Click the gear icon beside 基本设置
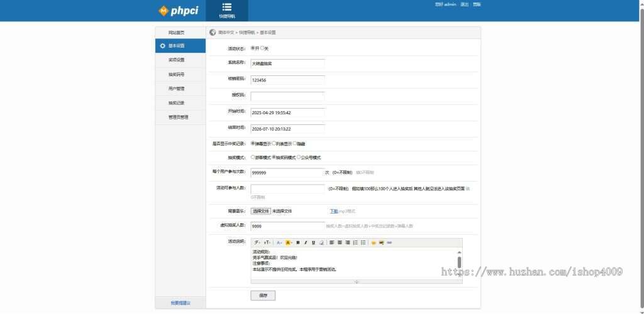644x314 pixels. [163, 46]
